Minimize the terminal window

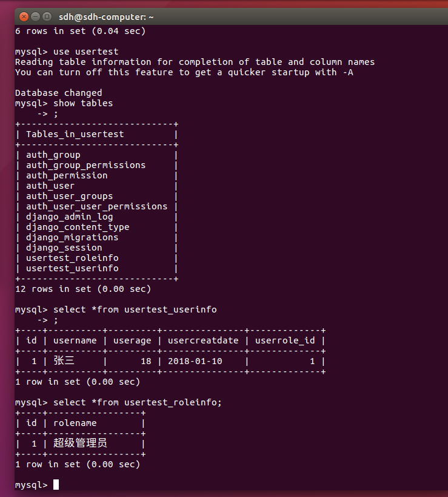[35, 16]
